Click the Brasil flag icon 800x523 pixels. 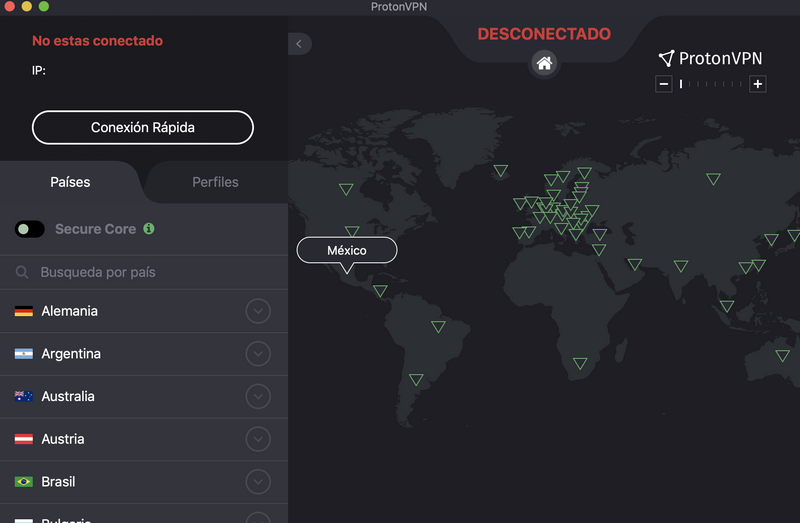[x=23, y=482]
